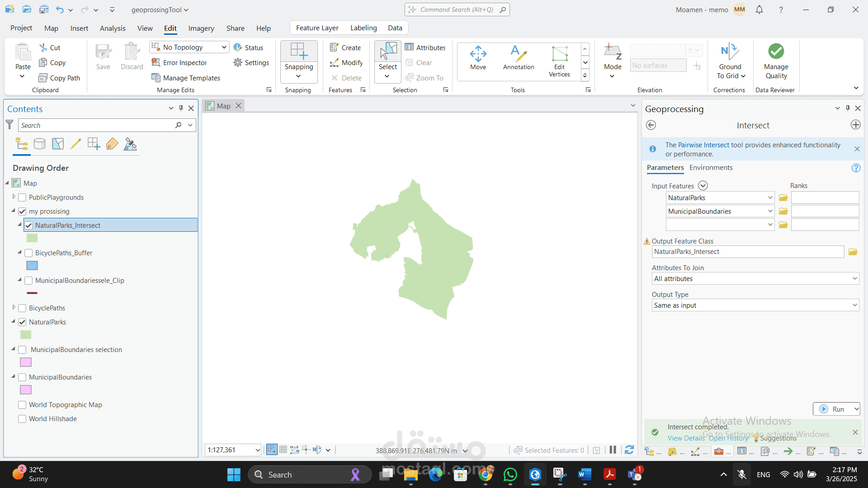The image size is (868, 488).
Task: Pause map drawing
Action: pyautogui.click(x=613, y=450)
